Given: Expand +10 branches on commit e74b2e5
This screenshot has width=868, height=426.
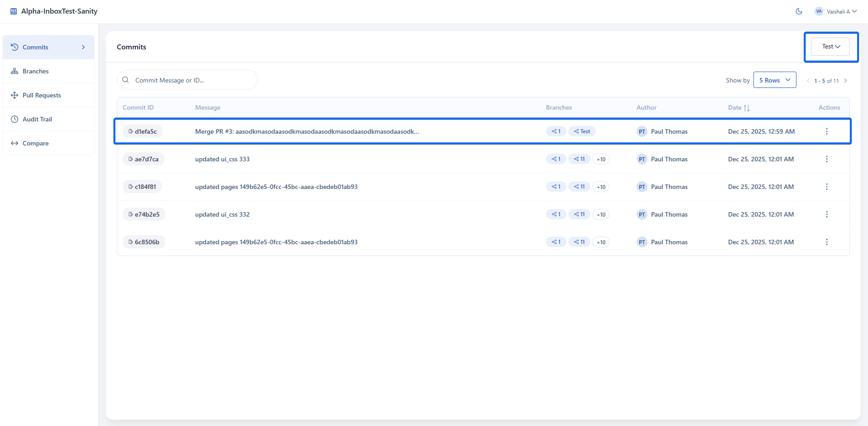Looking at the screenshot, I should click(601, 214).
